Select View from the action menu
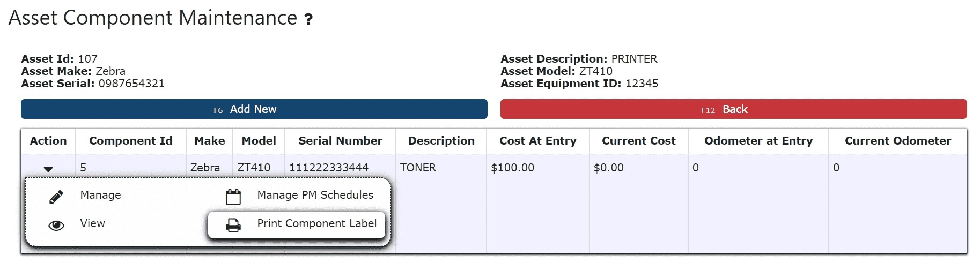This screenshot has height=263, width=980. tap(93, 223)
